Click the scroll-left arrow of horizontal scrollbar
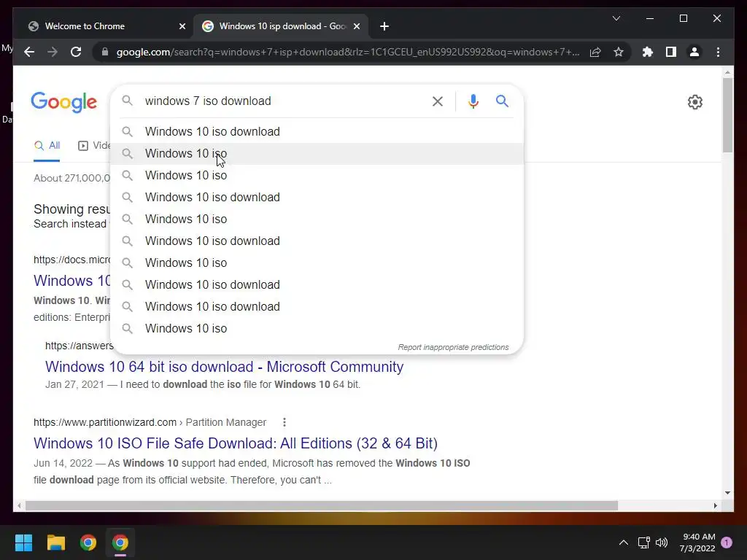This screenshot has height=560, width=747. 19,506
